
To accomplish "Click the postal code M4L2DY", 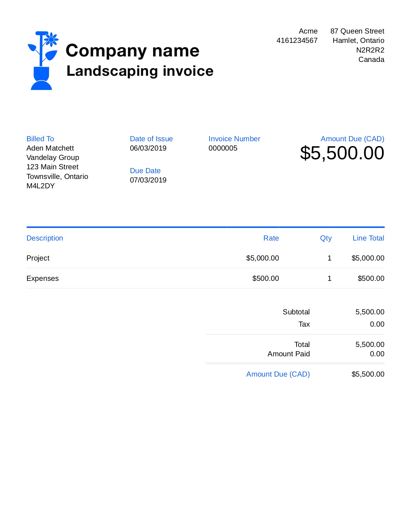I will [41, 186].
